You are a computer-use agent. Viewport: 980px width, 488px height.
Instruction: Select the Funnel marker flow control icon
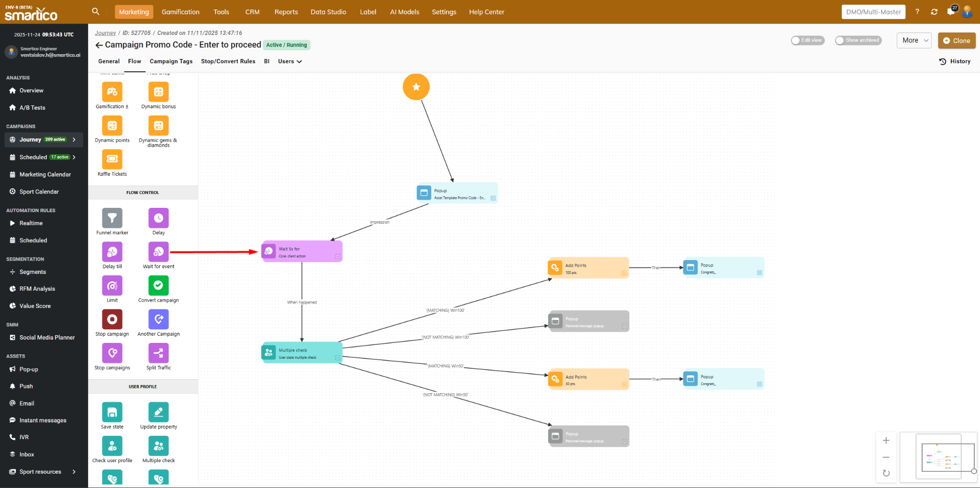pos(112,218)
